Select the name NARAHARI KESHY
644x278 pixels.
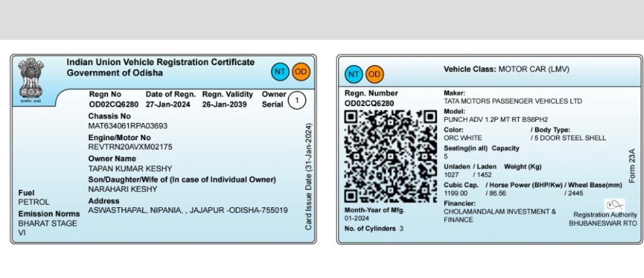(x=123, y=189)
